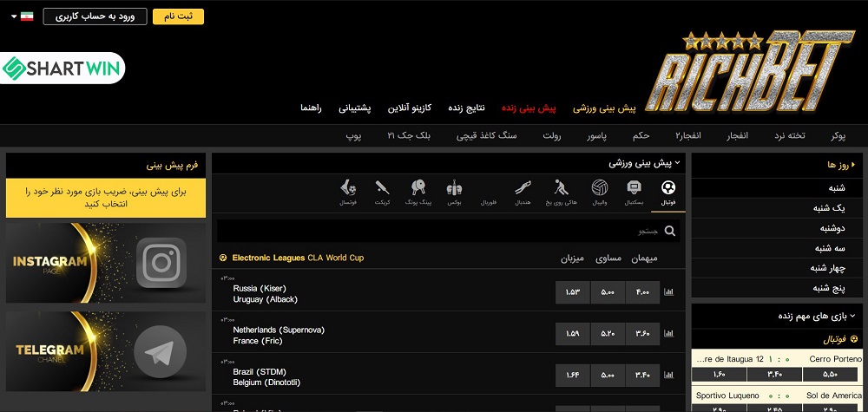Collapse the پیش بینی ورزشی panel chevron
This screenshot has height=412, width=868.
pos(678,163)
